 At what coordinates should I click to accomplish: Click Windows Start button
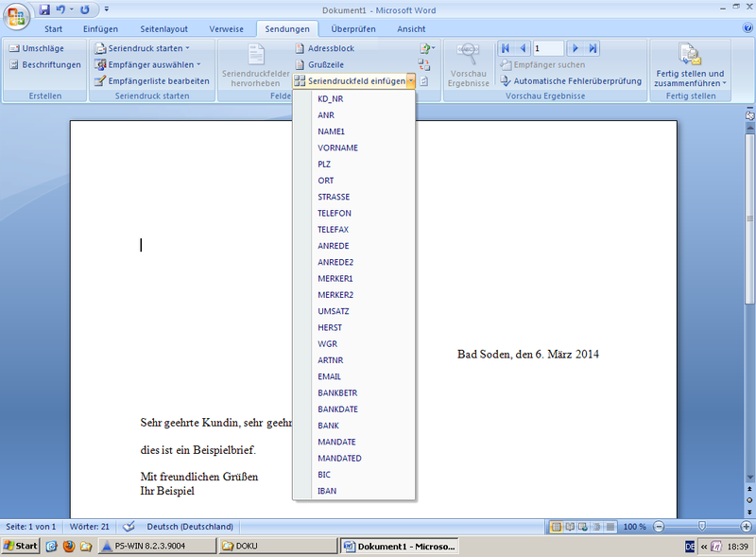pyautogui.click(x=20, y=546)
